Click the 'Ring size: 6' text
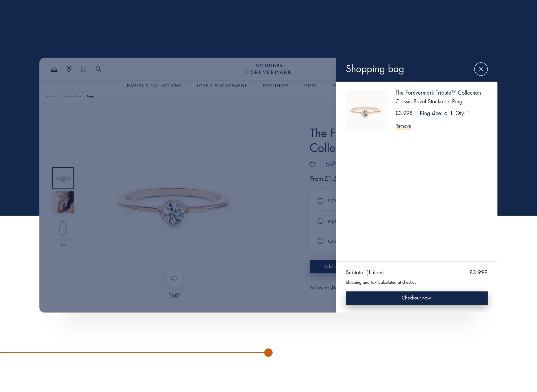 click(x=433, y=113)
